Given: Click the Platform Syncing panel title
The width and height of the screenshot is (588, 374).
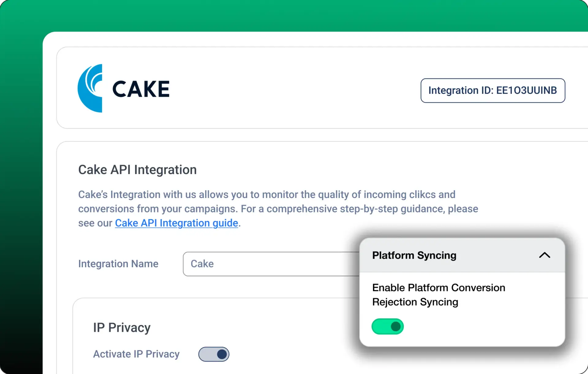Looking at the screenshot, I should pos(414,255).
